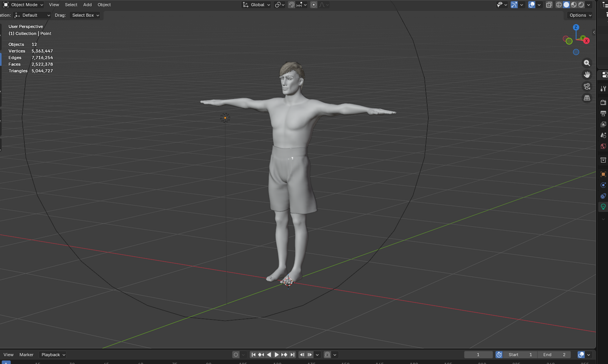Open object types visibility dropdown
The width and height of the screenshot is (608, 364).
pos(502,5)
